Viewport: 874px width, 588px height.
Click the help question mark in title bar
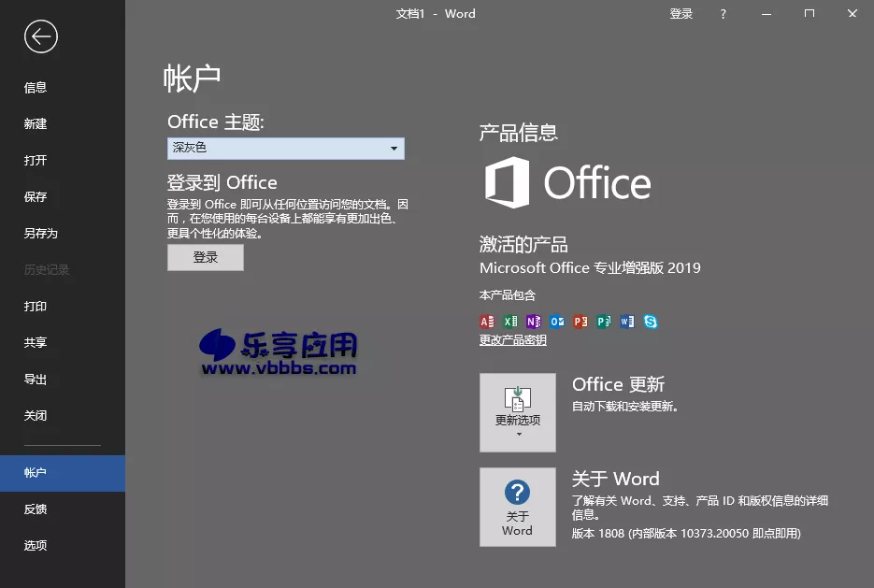coord(723,13)
